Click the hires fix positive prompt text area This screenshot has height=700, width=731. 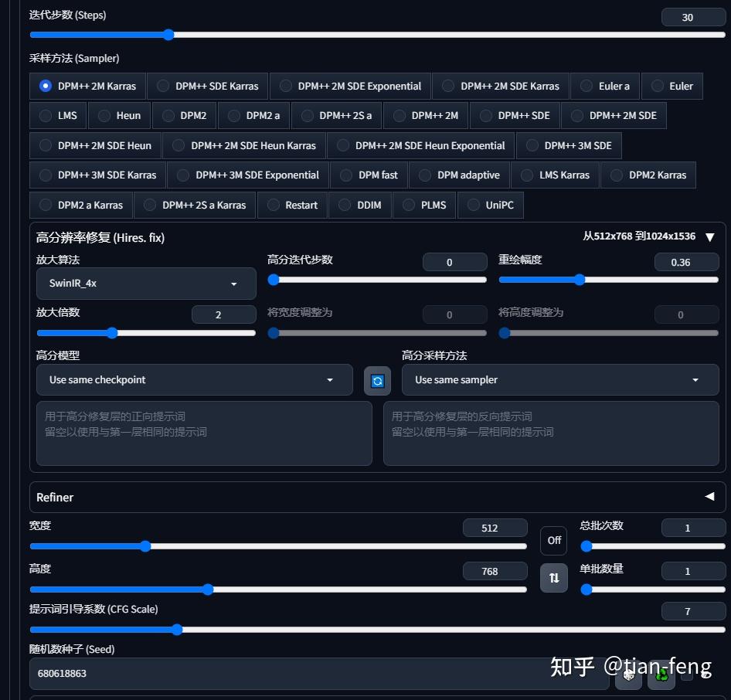pyautogui.click(x=203, y=433)
